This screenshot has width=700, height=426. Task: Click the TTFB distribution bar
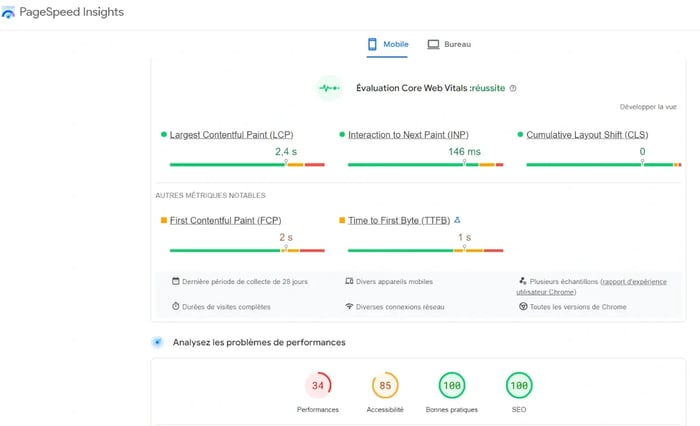[x=425, y=251]
